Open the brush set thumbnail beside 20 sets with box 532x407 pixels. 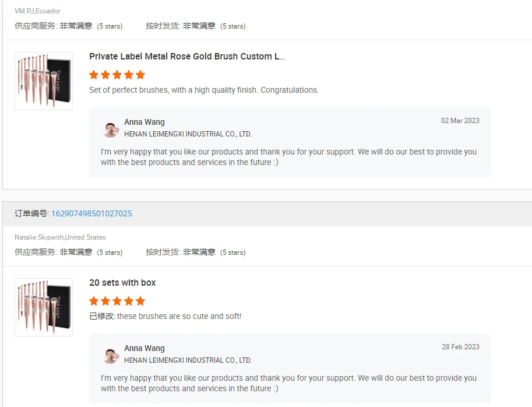tap(44, 307)
